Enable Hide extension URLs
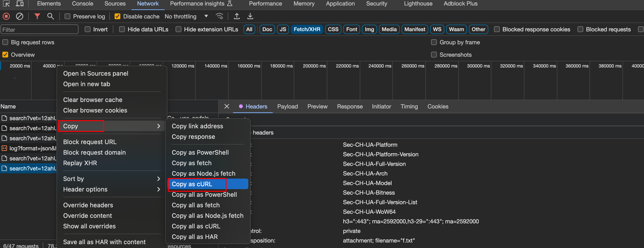 tap(178, 29)
